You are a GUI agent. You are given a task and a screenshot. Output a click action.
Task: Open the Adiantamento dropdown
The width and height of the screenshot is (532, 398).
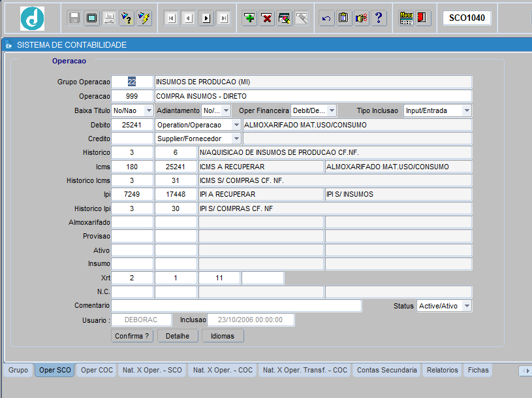click(x=227, y=110)
